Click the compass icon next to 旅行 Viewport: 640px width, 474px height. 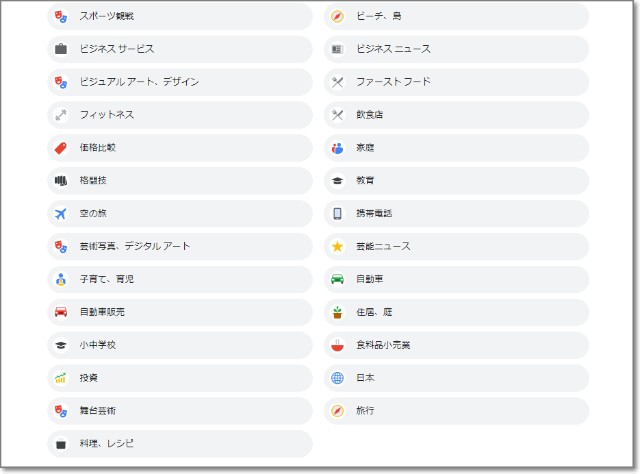pos(338,411)
